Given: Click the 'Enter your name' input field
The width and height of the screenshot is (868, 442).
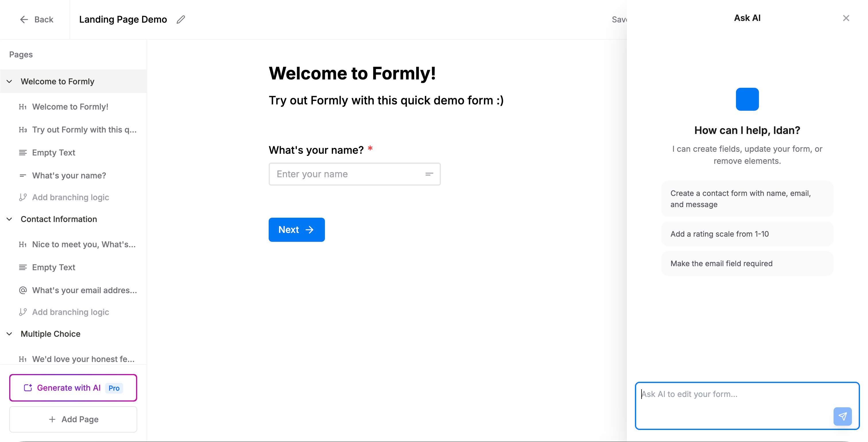Looking at the screenshot, I should (354, 174).
